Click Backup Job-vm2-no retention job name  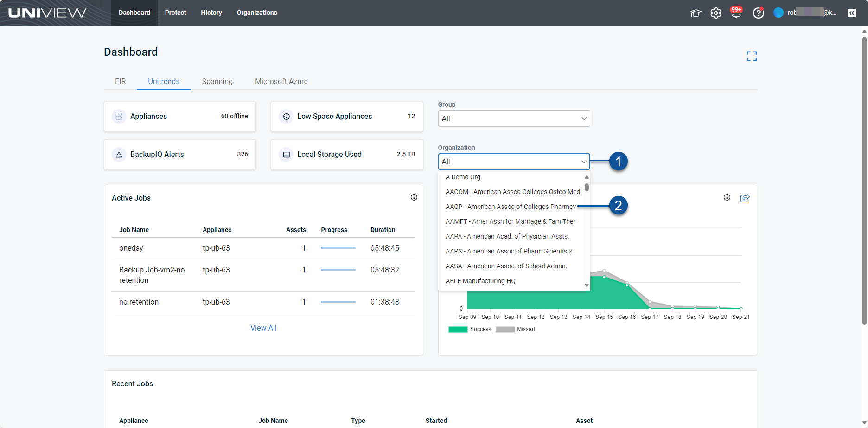tap(152, 275)
